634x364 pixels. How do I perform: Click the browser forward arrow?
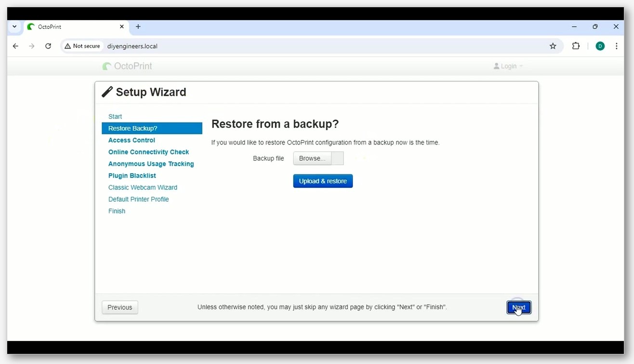click(x=32, y=46)
